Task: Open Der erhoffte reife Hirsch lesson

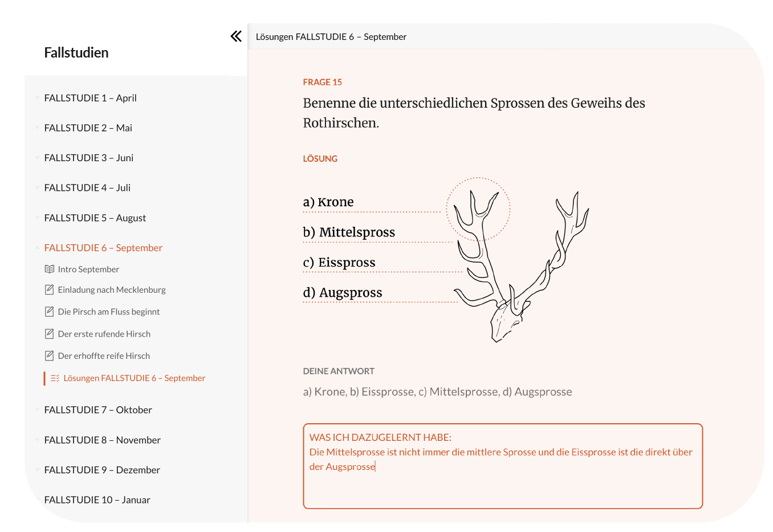Action: click(x=104, y=355)
